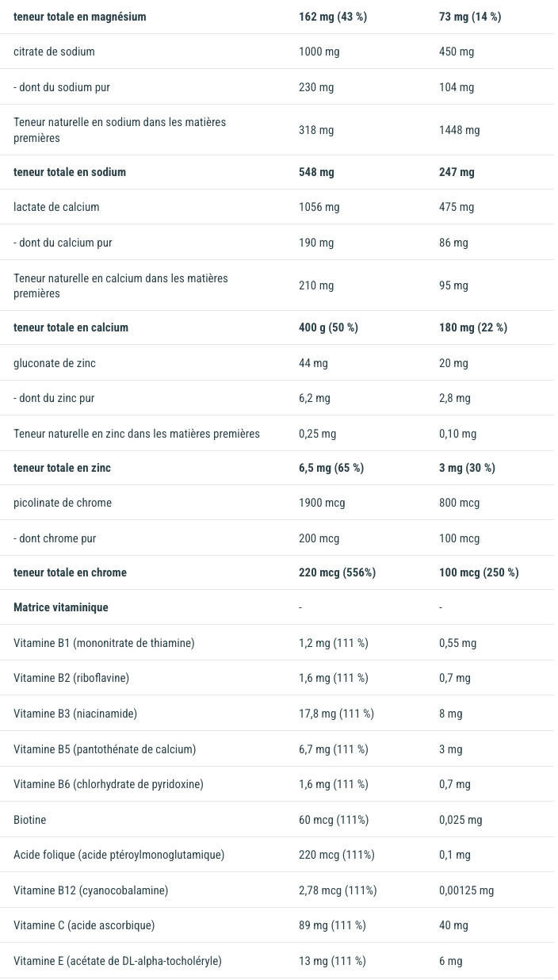Viewport: 558px width, 980px height.
Task: Click the 'Vitamine B2 (riboflavine)' label
Action: [71, 678]
